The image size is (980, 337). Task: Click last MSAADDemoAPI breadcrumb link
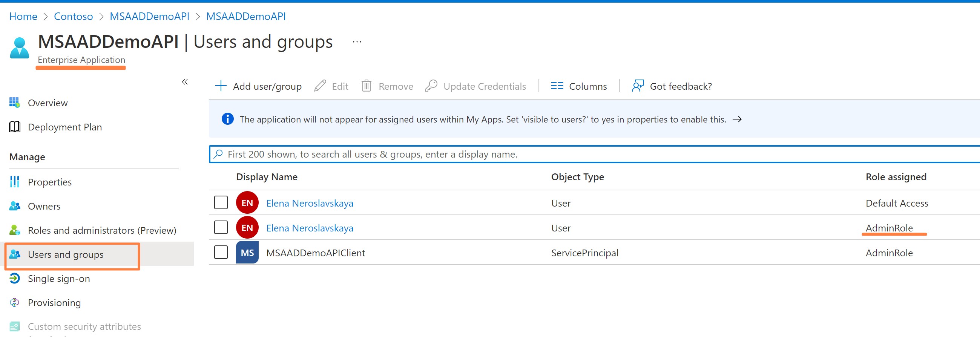[x=246, y=16]
